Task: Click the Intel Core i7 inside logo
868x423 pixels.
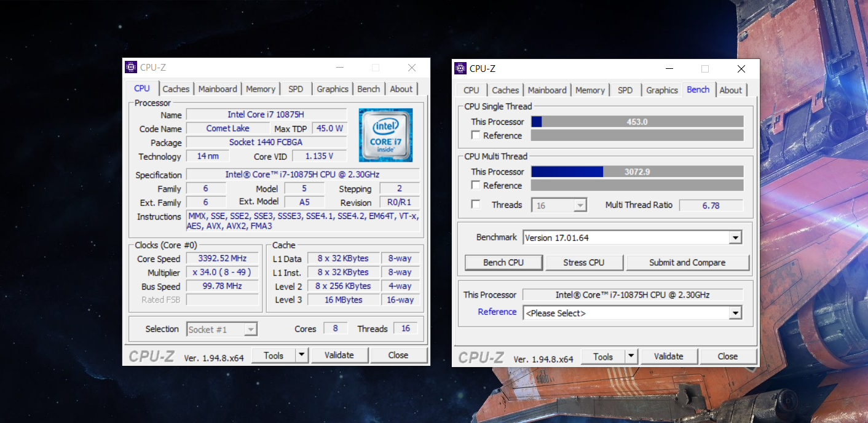Action: click(x=385, y=135)
